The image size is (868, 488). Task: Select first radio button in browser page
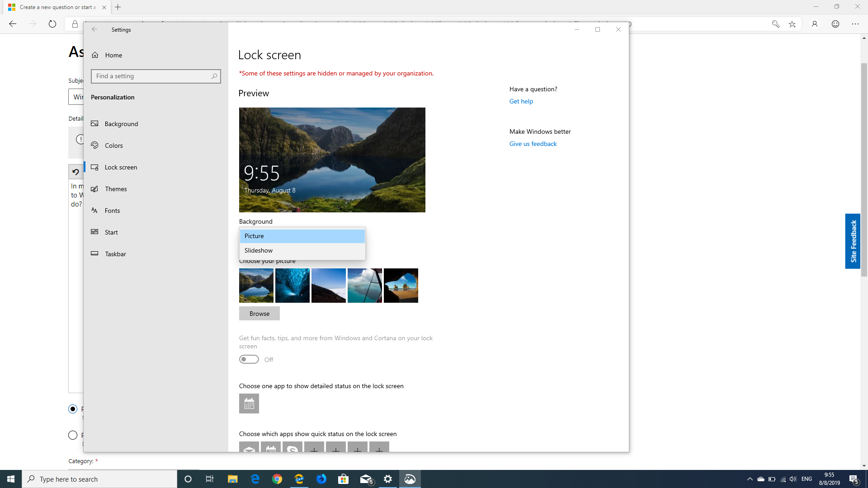point(73,409)
